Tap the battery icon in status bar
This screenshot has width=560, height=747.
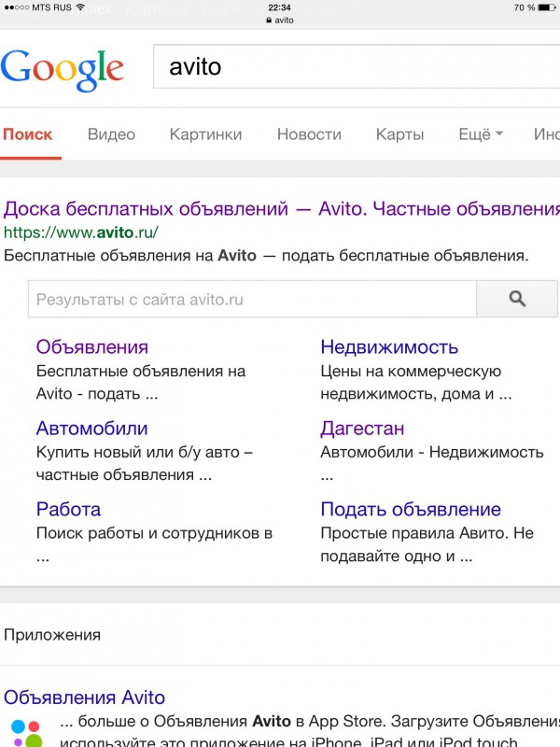pos(546,7)
